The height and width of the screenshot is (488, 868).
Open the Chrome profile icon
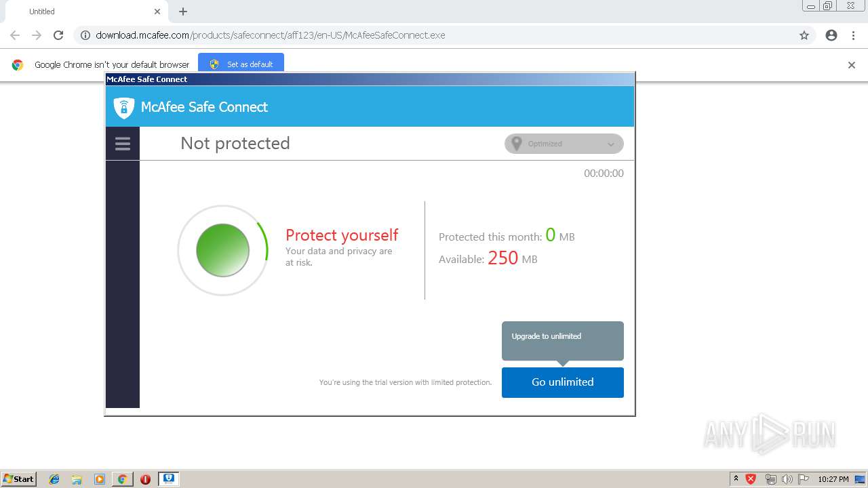pyautogui.click(x=831, y=35)
